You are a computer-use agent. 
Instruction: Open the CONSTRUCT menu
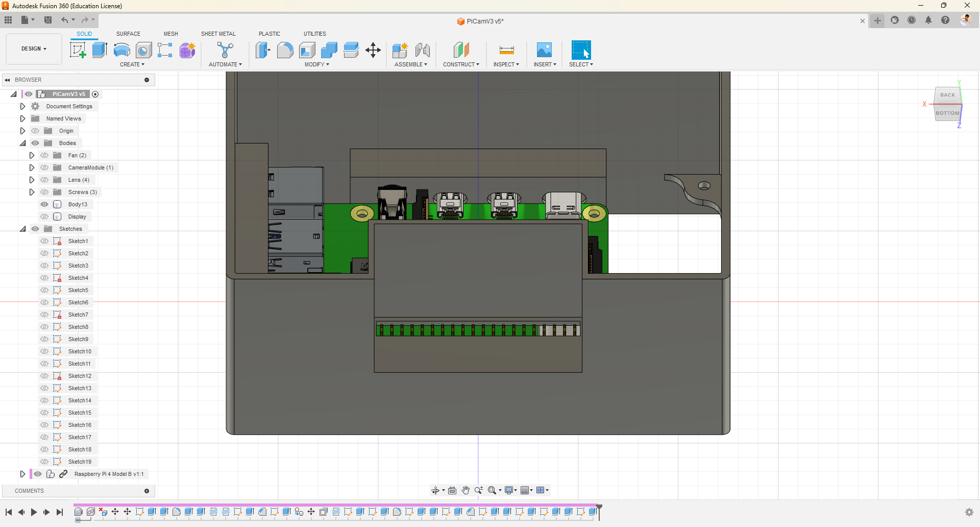click(x=461, y=64)
